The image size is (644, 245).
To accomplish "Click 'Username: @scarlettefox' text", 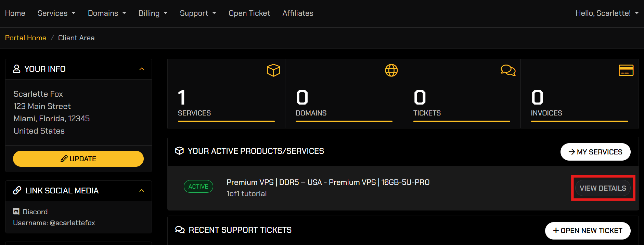I will pyautogui.click(x=54, y=222).
